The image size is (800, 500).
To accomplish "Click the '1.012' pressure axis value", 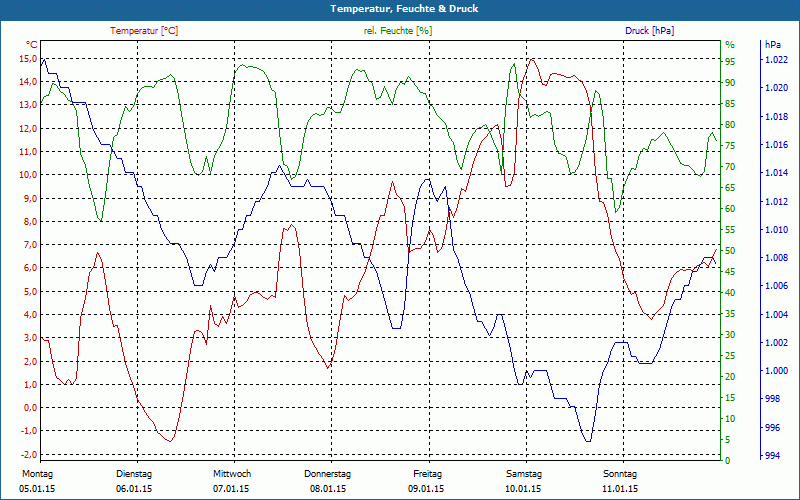I will (777, 201).
